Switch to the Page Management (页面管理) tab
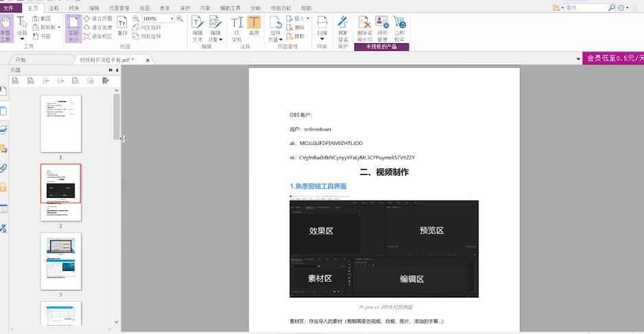The width and height of the screenshot is (644, 334). click(x=119, y=8)
